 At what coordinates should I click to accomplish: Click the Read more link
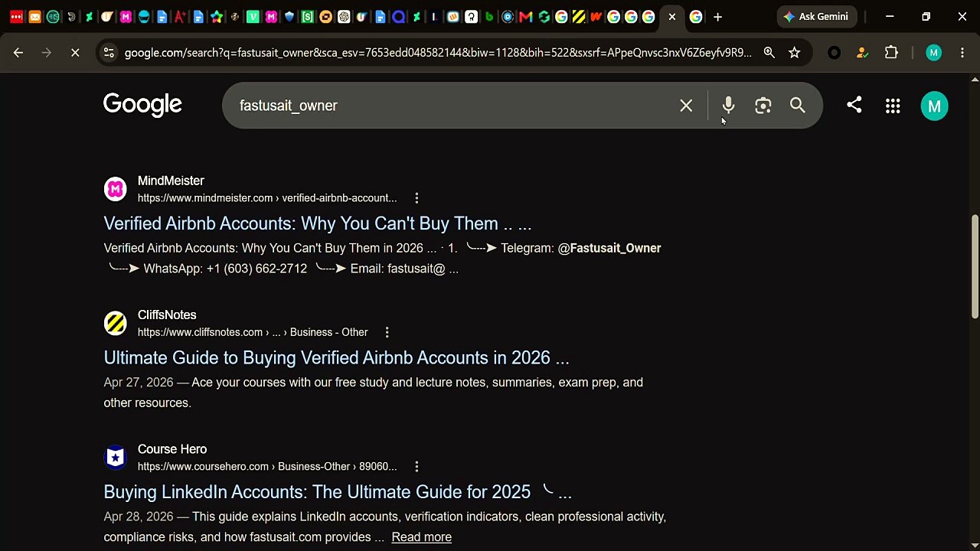[421, 537]
